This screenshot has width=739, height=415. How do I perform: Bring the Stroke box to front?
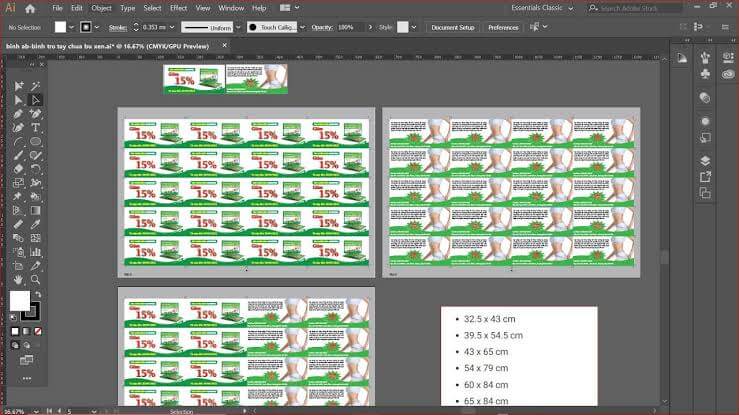click(x=31, y=311)
